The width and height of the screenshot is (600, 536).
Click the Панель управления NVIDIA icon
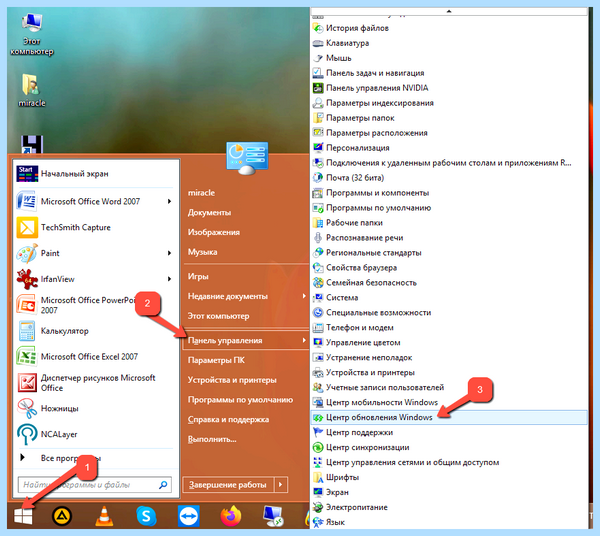click(x=318, y=88)
